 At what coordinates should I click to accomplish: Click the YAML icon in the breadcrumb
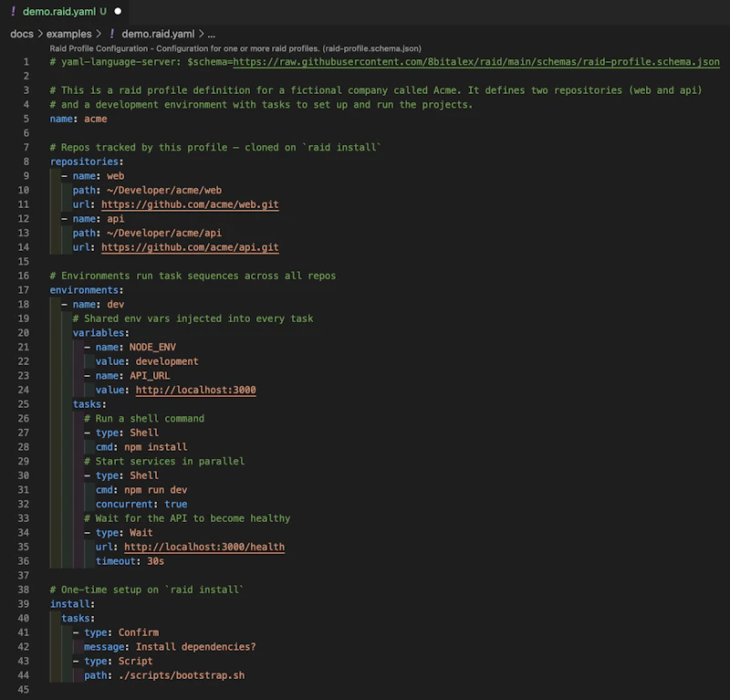click(112, 34)
